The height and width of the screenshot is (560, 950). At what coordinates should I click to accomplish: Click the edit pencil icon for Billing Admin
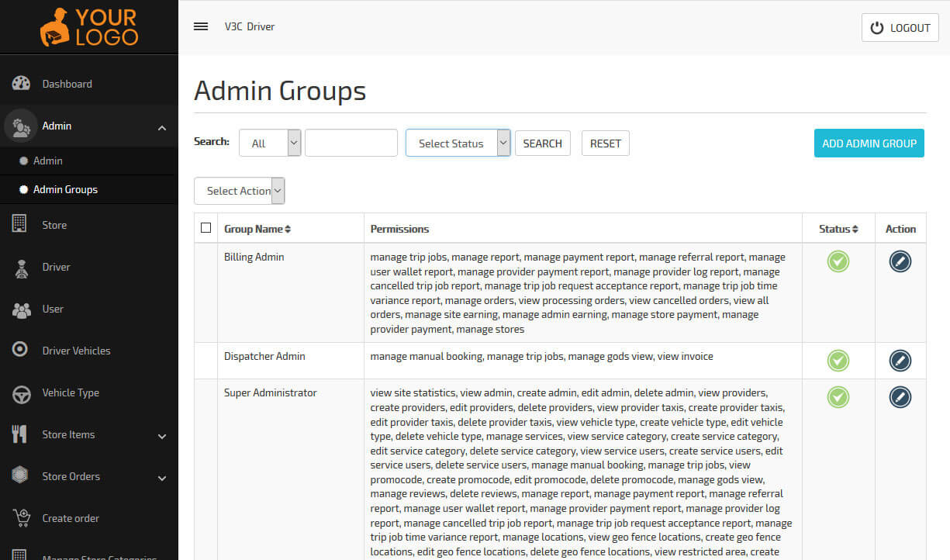(900, 261)
